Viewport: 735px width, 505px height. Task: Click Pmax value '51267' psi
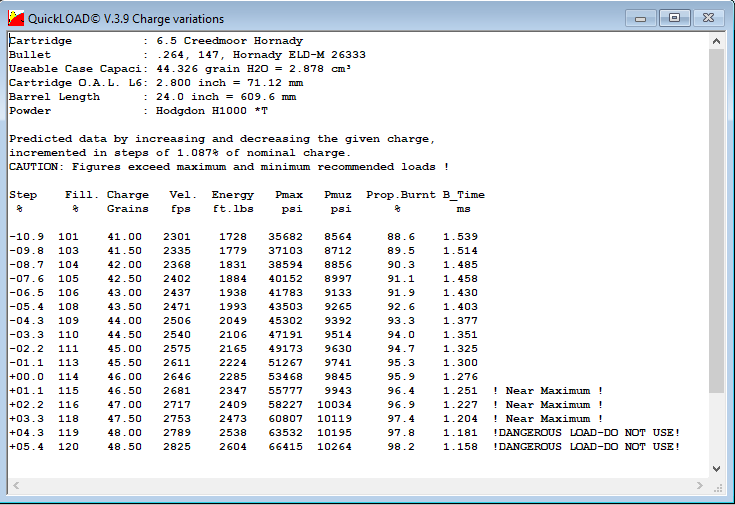(285, 363)
